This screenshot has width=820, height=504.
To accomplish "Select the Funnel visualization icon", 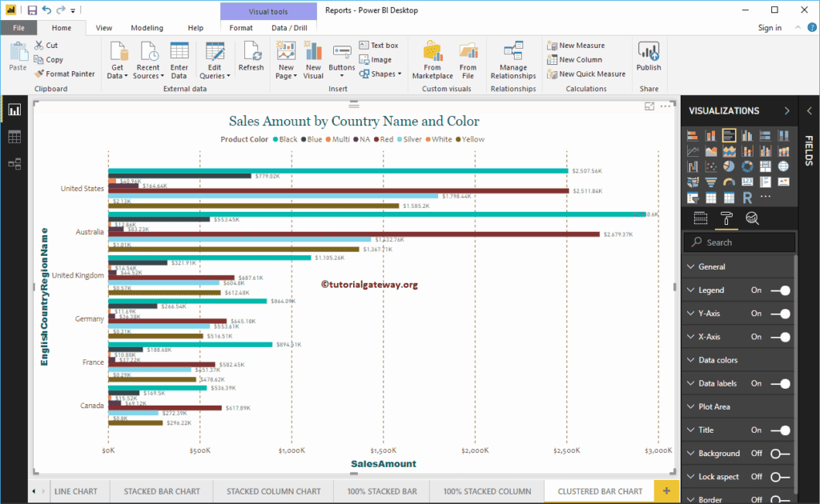I will pos(711,182).
